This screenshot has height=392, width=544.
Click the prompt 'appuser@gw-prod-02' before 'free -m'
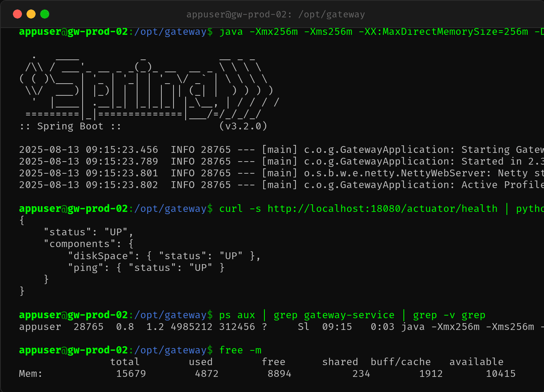point(73,350)
